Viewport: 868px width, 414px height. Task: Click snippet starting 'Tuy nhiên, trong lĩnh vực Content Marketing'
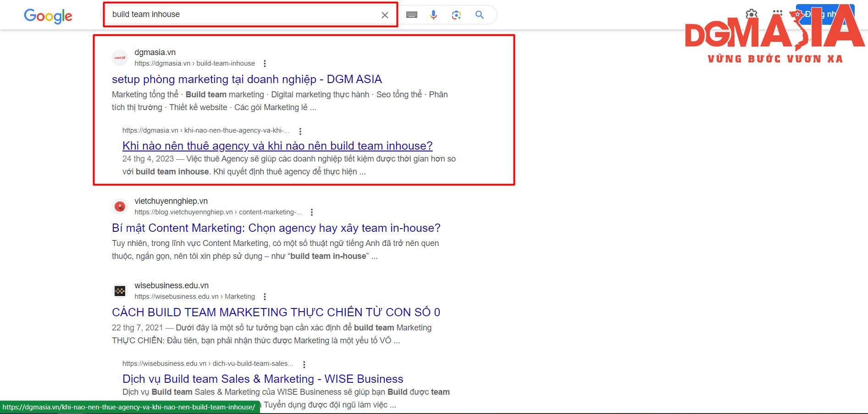(x=275, y=250)
